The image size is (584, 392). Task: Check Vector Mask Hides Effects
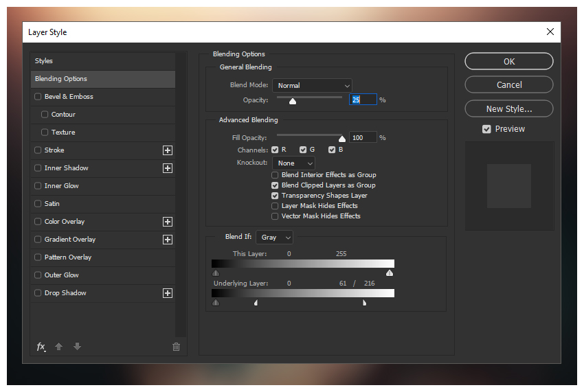click(x=275, y=216)
